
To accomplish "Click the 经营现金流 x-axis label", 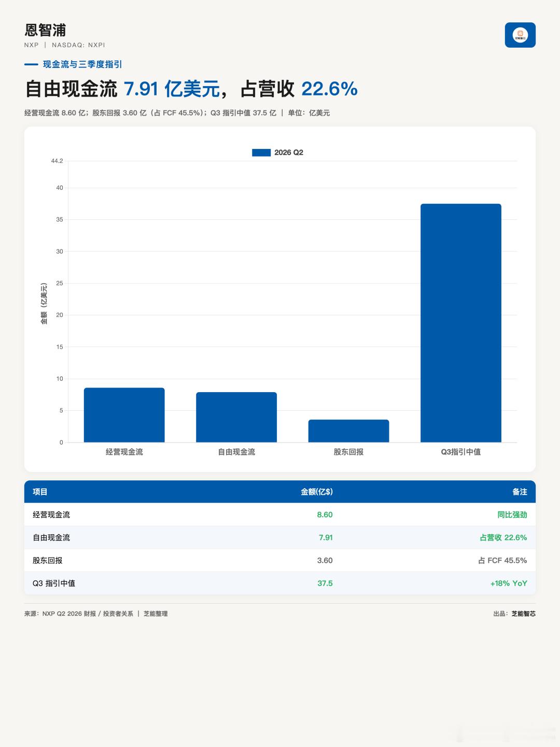I will point(124,452).
